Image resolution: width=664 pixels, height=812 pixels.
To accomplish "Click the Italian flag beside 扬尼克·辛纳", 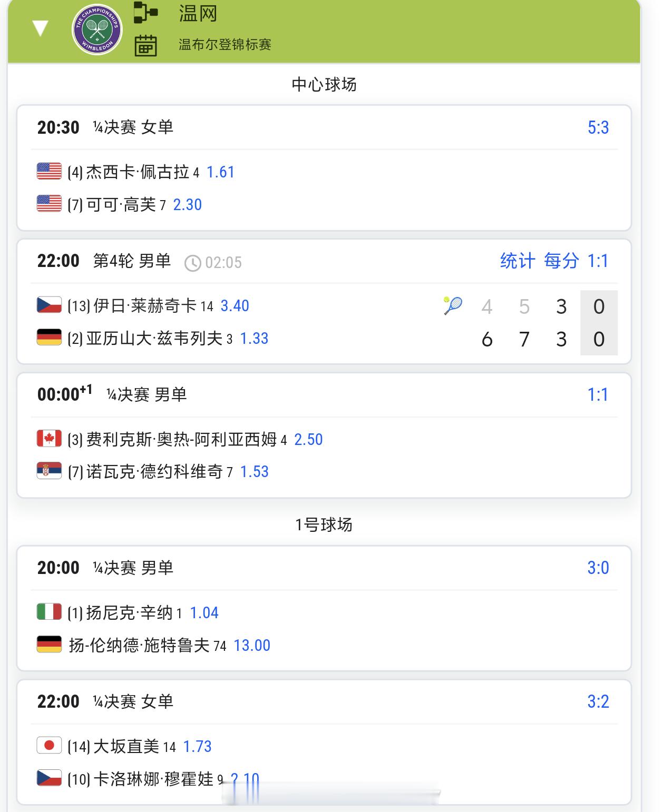I will tap(49, 612).
